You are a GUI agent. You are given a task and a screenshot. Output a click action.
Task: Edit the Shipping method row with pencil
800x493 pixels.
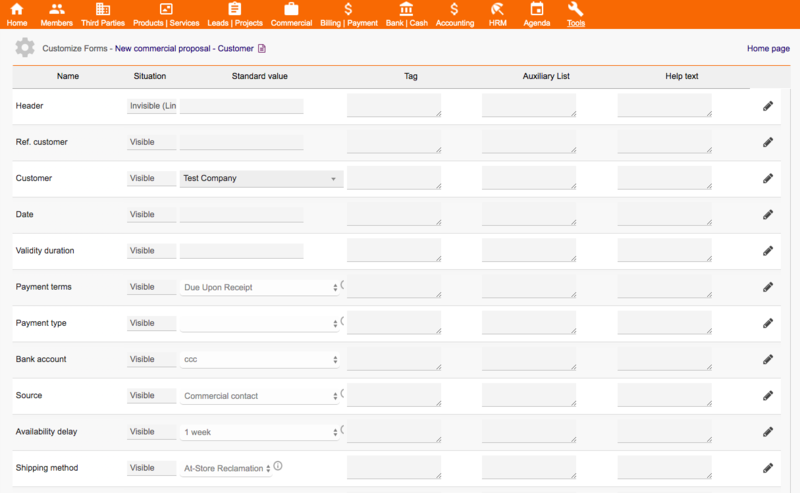[768, 468]
